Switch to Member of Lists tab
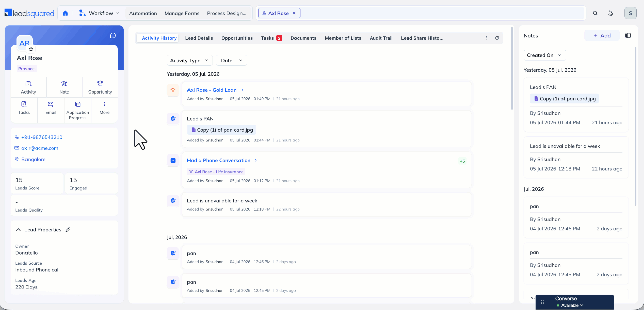 (x=343, y=38)
